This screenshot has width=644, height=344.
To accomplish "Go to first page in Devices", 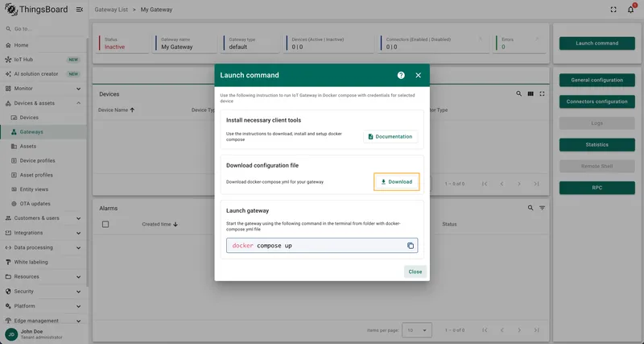I will 485,184.
